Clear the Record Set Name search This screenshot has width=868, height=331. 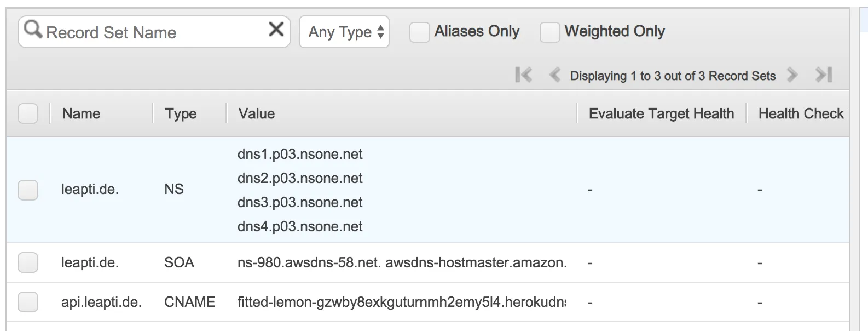tap(276, 29)
